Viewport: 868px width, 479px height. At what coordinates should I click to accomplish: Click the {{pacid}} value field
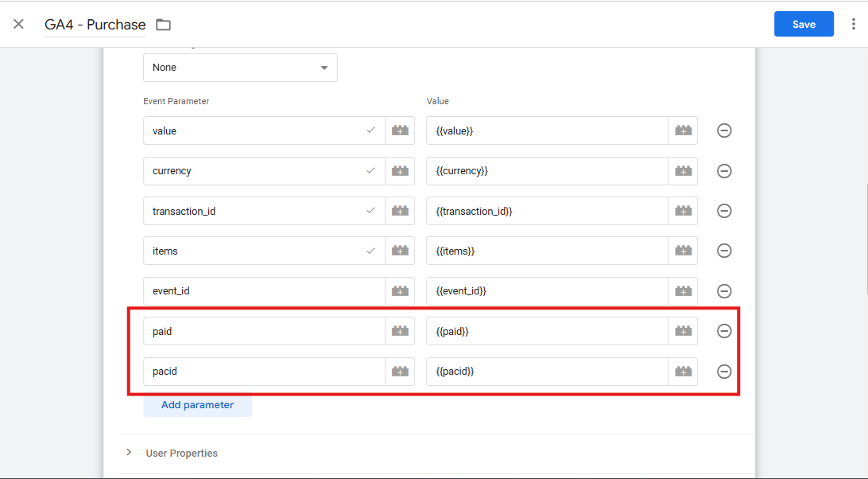[x=547, y=372]
